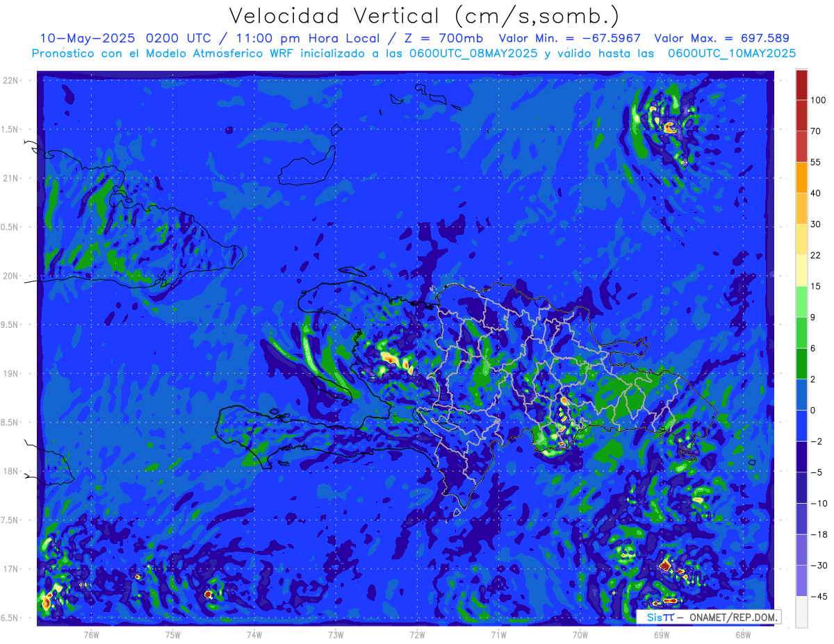The height and width of the screenshot is (644, 834).
Task: Click the 68W longitude label
Action: coord(743,634)
